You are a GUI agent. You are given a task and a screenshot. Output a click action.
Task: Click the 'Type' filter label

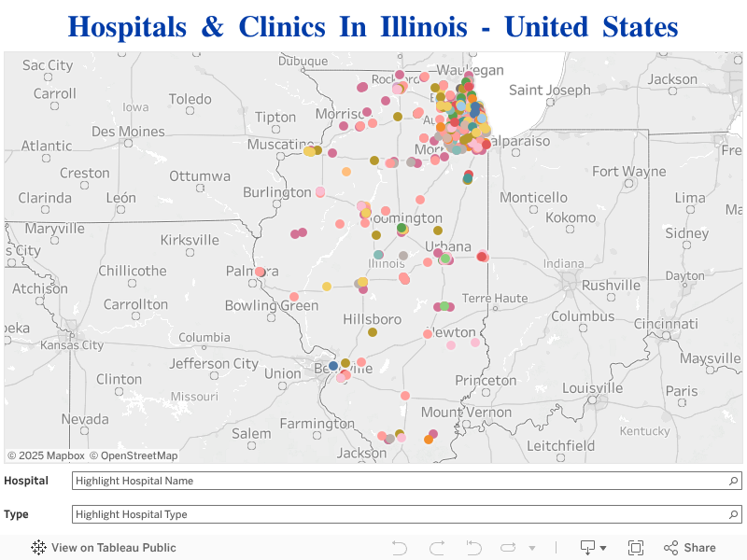coord(16,514)
